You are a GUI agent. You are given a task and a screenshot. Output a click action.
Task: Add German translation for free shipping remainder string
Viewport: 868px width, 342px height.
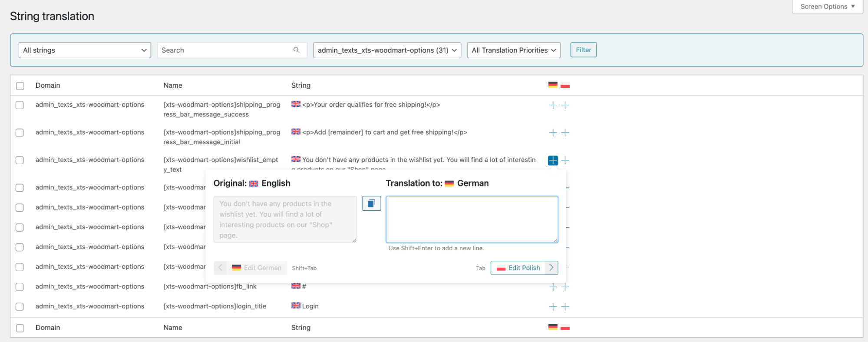(553, 133)
